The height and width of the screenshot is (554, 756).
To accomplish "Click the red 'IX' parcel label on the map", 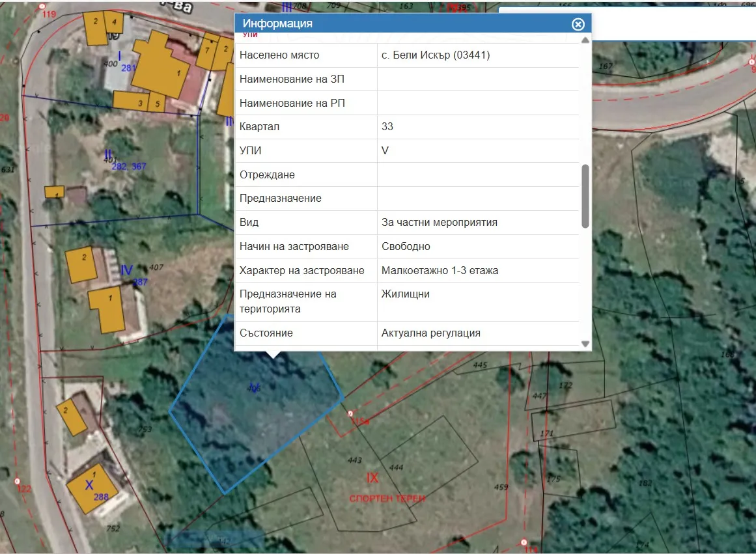I will [x=372, y=478].
